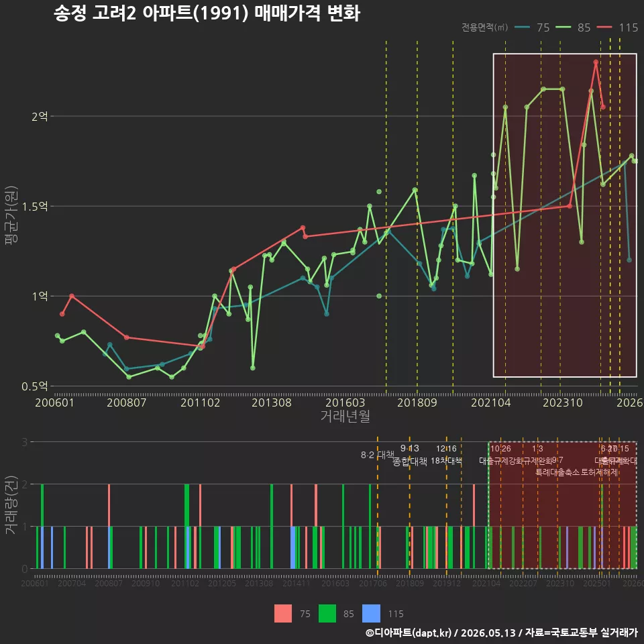644x644 pixels.
Task: Click the blue 115 swatch in bottom legend
Action: (371, 614)
